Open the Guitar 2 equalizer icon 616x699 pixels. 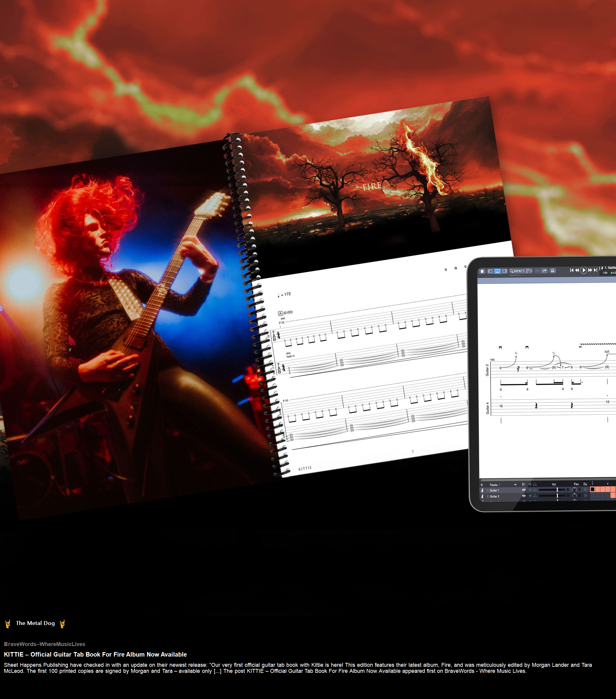pos(586,496)
